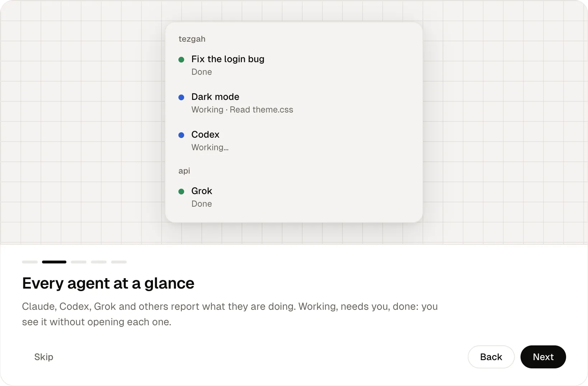Select the "Fix the login bug" title
The height and width of the screenshot is (386, 588).
[228, 59]
